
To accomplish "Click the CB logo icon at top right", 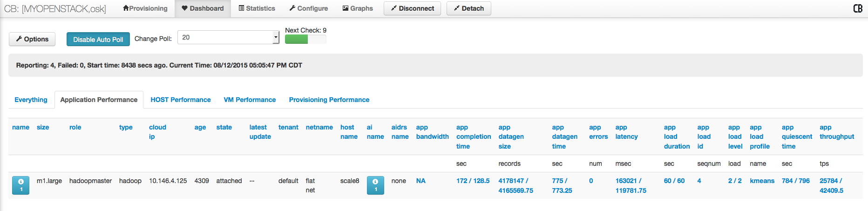I will coord(857,8).
